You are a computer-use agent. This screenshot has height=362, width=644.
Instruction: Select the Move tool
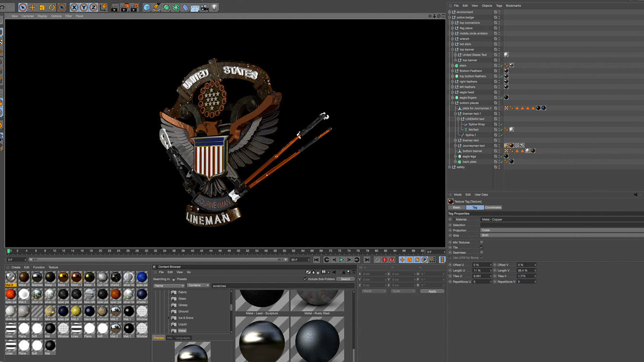32,8
